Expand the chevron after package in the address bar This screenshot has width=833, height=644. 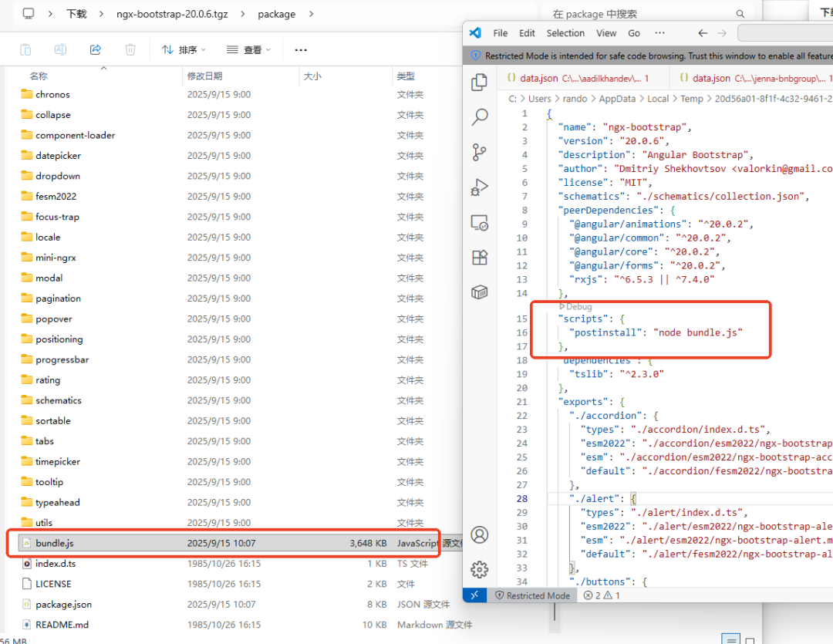click(311, 14)
